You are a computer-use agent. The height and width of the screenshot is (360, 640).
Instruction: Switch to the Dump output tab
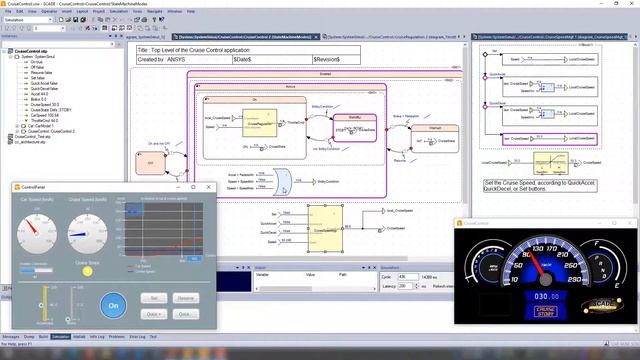pos(29,337)
